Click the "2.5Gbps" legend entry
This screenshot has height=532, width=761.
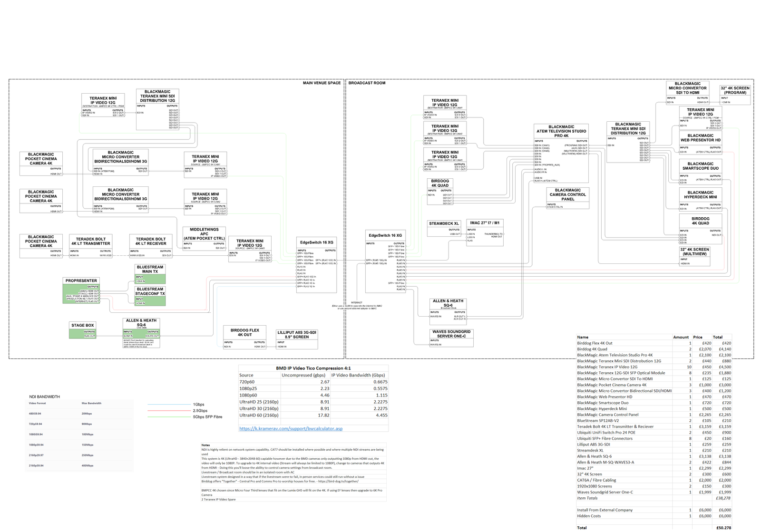(x=200, y=411)
